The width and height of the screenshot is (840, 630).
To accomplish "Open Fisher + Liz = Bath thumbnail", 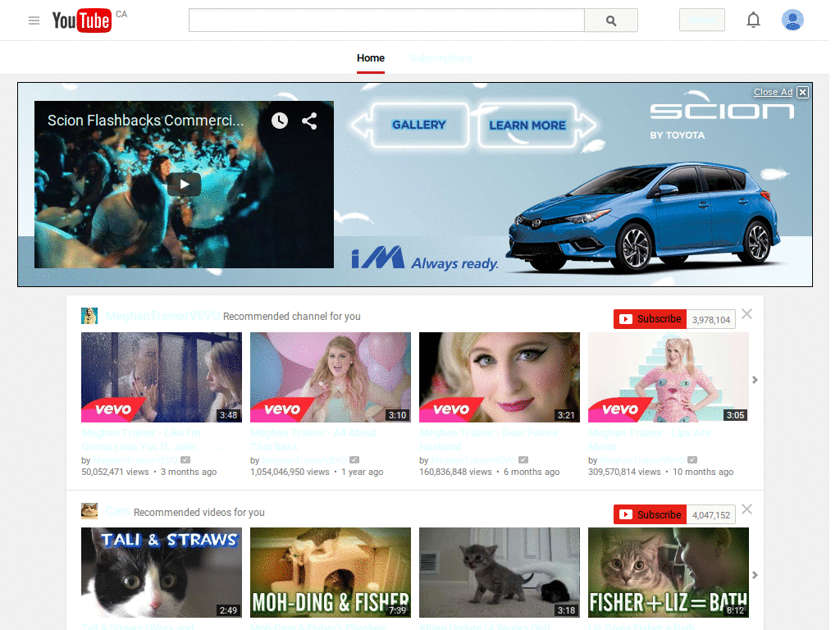I will point(669,573).
